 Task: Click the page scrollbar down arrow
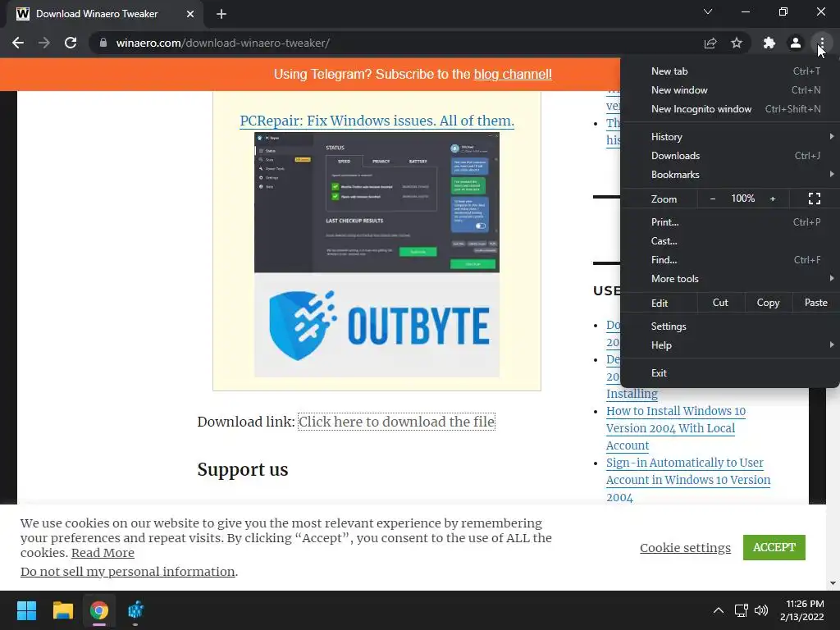coord(833,583)
